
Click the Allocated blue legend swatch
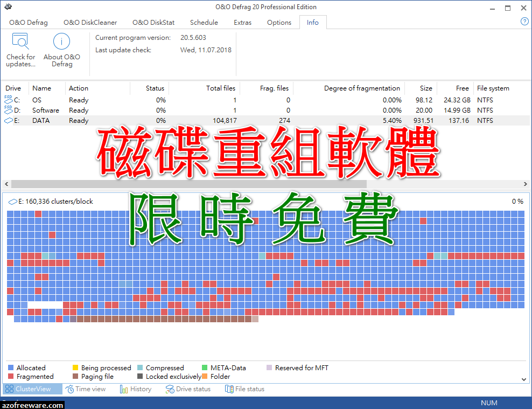11,368
